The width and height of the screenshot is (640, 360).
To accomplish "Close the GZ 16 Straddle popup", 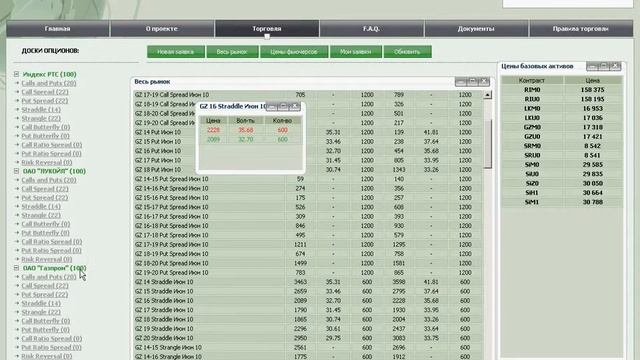I will [x=295, y=107].
